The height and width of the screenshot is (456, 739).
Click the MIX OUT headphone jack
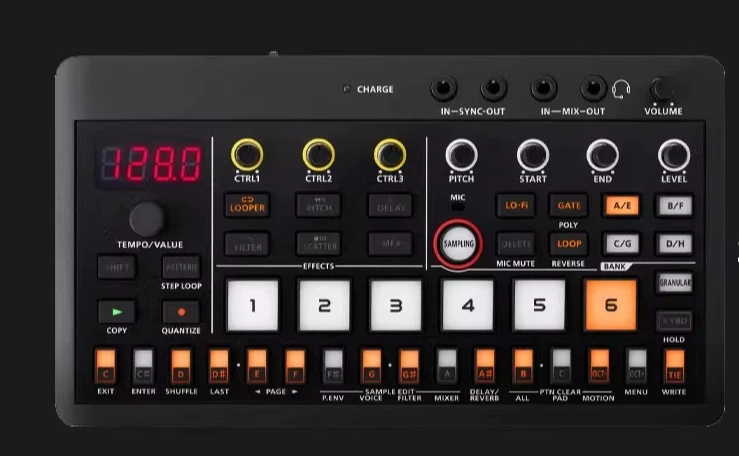593,88
